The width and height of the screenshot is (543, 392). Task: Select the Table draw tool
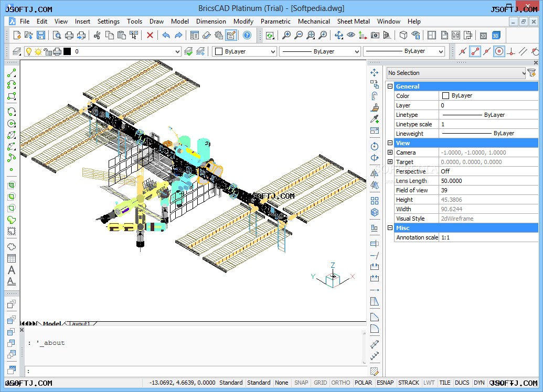[x=12, y=258]
